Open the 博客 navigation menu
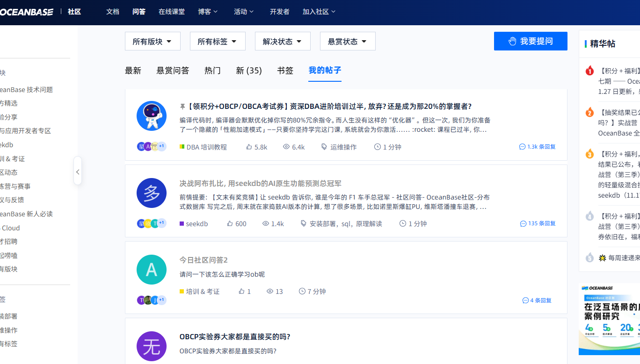Image resolution: width=640 pixels, height=364 pixels. coord(208,12)
